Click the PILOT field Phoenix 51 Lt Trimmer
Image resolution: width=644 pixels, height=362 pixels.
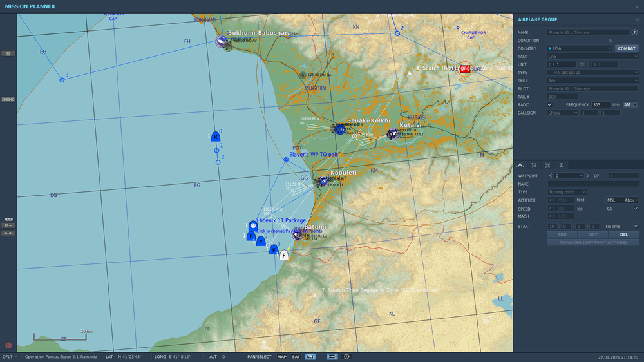592,89
